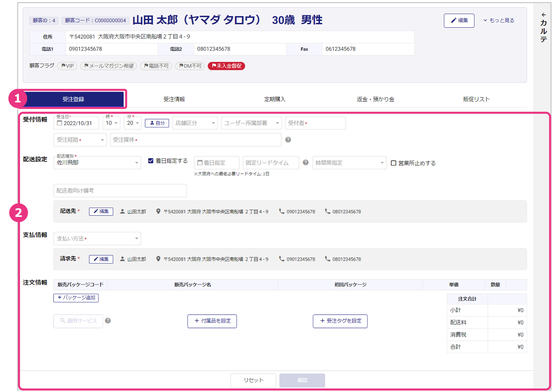This screenshot has width=552, height=392.
Task: Open the 配送種別 dropdown showing 佐川飛脚
Action: (x=97, y=163)
